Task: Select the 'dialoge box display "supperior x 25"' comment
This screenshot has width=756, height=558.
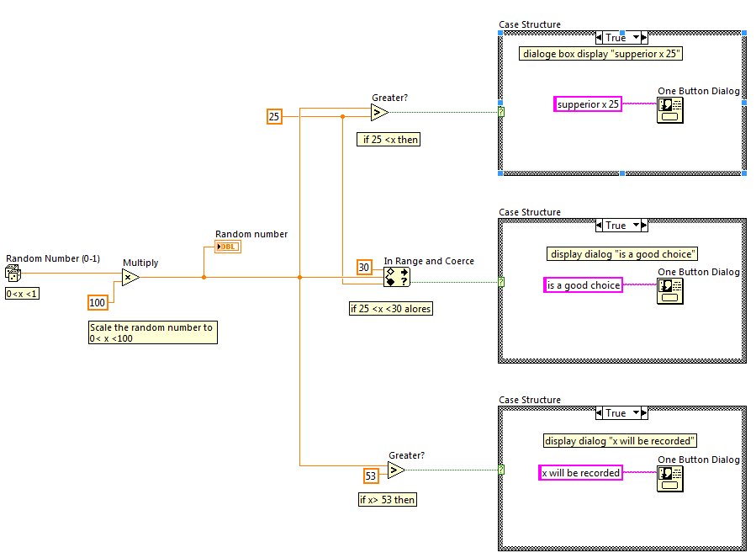Action: [x=600, y=54]
